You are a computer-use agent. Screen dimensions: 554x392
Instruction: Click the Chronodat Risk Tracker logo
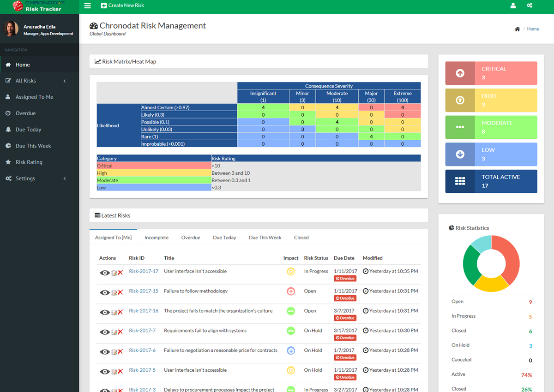point(39,6)
